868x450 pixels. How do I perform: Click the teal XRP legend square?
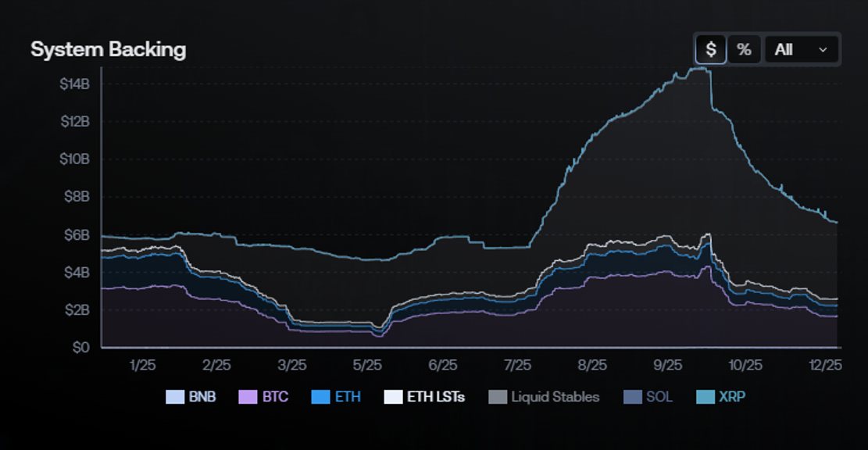tap(705, 397)
